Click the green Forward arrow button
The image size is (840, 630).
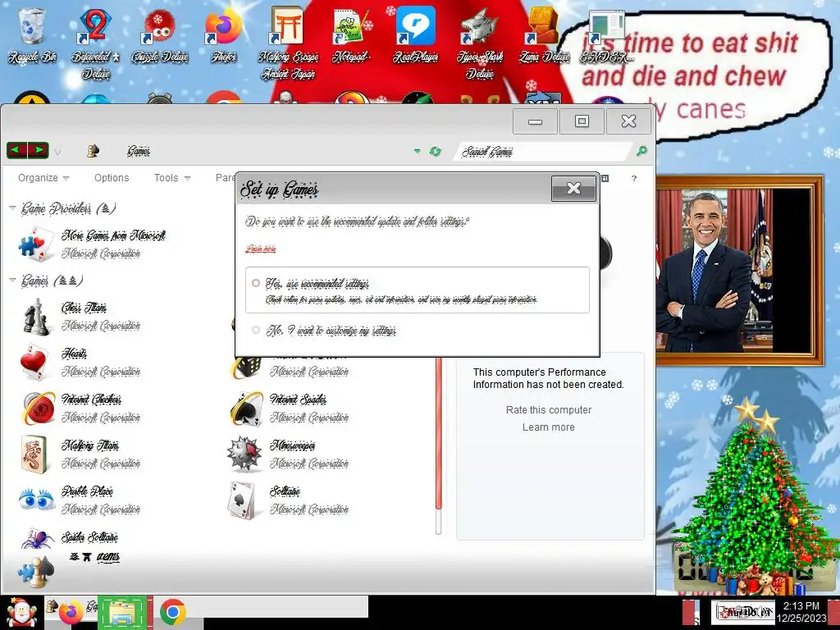coord(38,151)
